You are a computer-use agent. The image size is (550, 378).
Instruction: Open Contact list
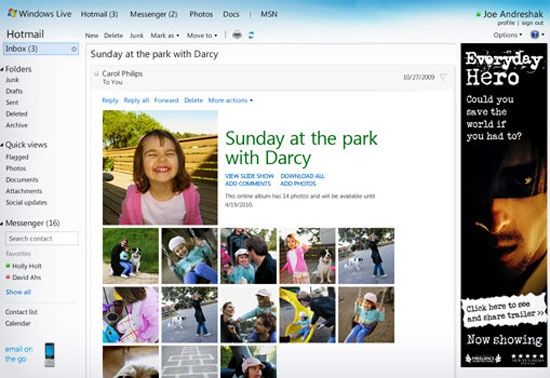tap(21, 312)
